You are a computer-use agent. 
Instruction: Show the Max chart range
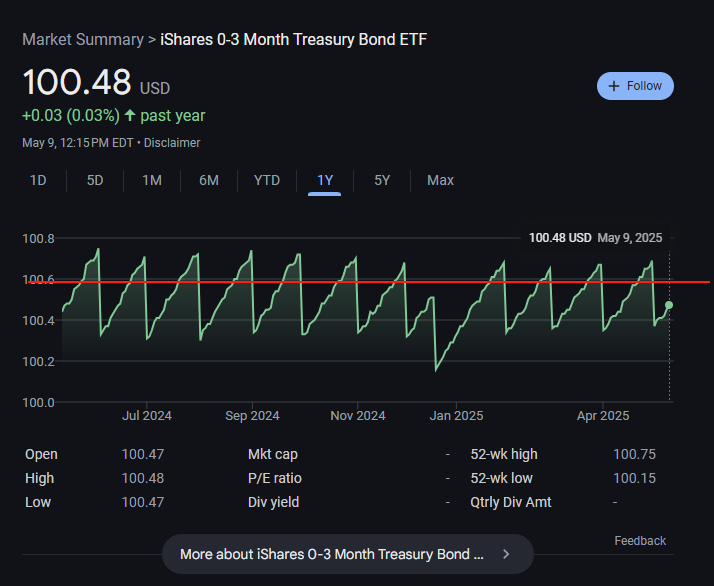pyautogui.click(x=440, y=180)
